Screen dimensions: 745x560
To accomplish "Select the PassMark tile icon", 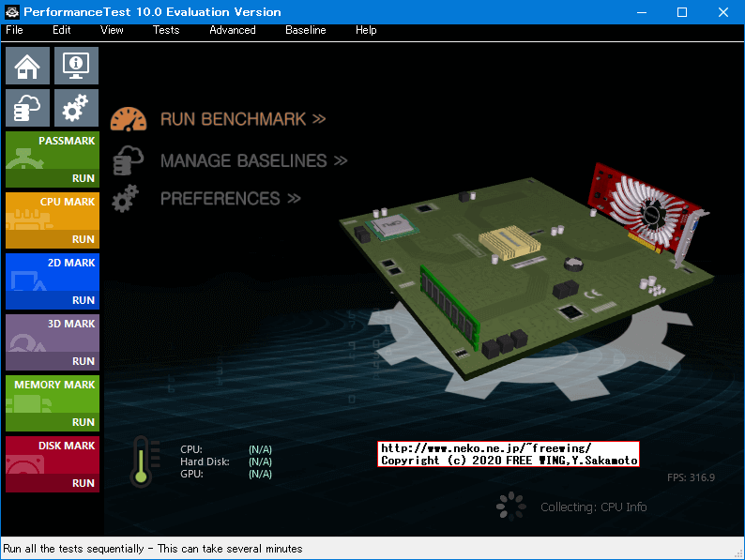I will (x=24, y=159).
